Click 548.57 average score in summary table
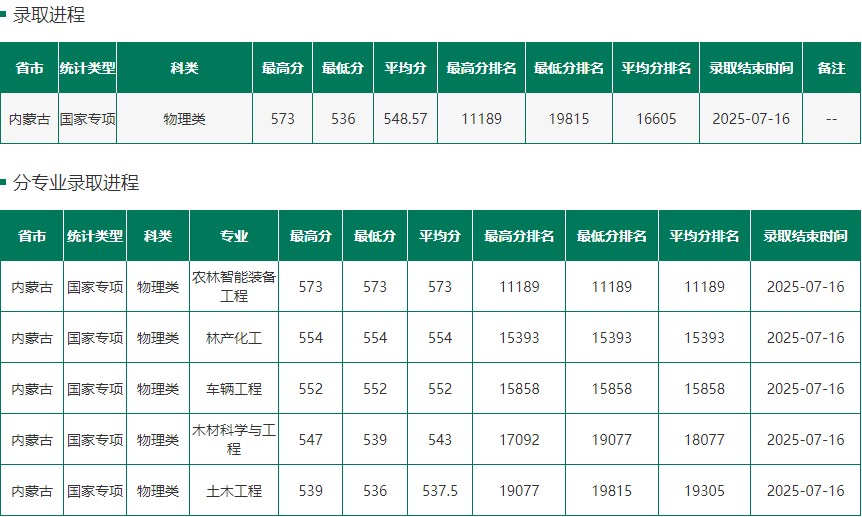 pyautogui.click(x=406, y=119)
